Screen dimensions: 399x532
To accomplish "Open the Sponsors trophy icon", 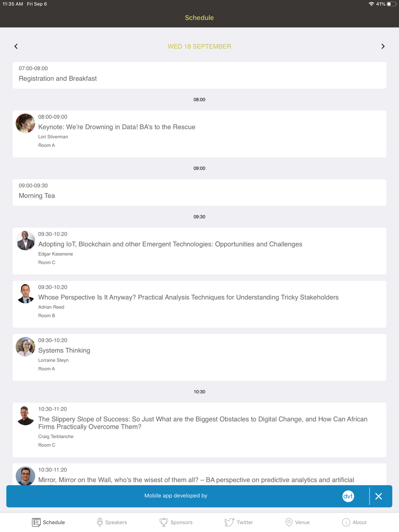I will (164, 522).
